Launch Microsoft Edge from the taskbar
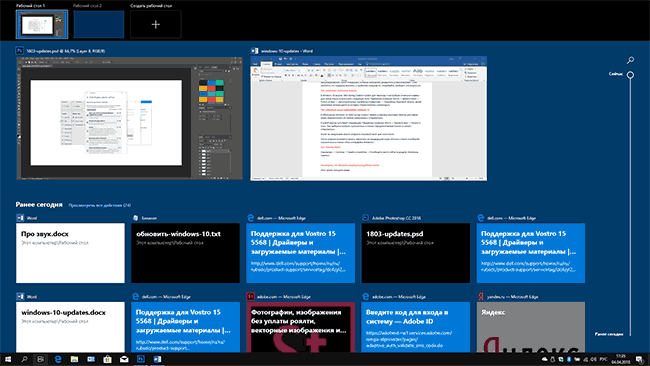 pos(58,359)
